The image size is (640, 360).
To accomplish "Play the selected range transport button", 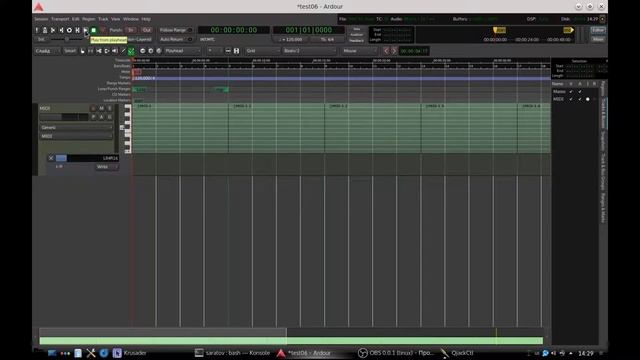I will tap(77, 30).
